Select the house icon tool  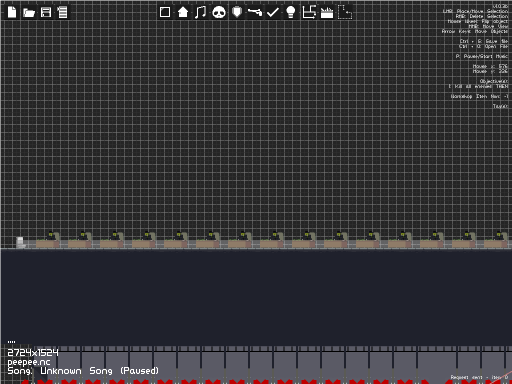point(183,12)
